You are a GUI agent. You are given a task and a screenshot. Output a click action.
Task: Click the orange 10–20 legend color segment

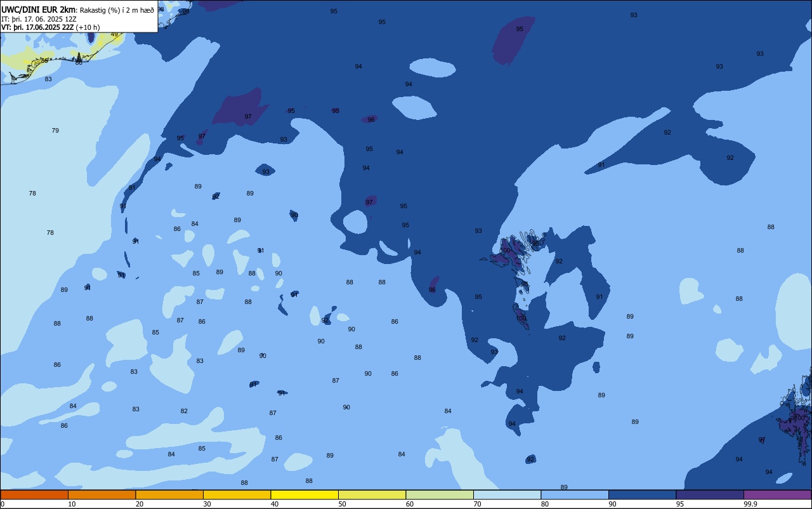pos(101,494)
